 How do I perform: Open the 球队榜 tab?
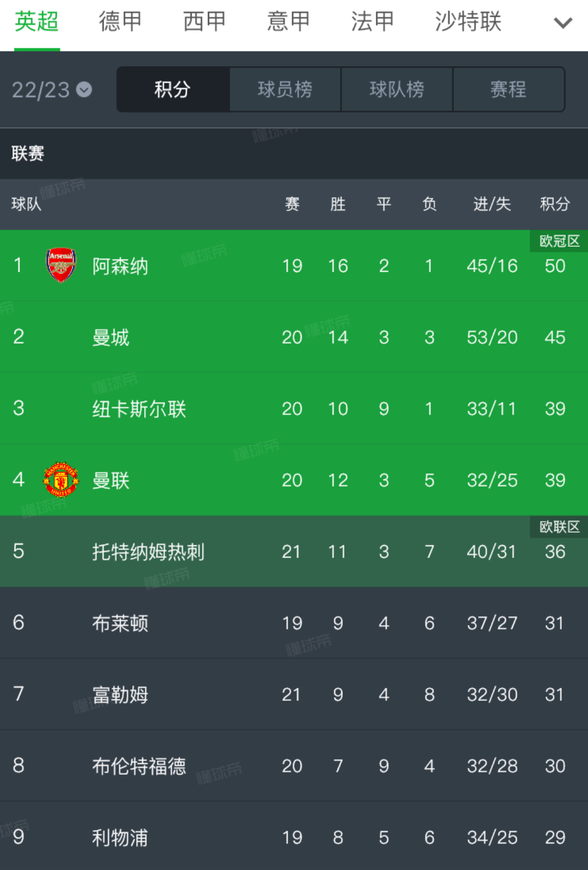[x=397, y=90]
